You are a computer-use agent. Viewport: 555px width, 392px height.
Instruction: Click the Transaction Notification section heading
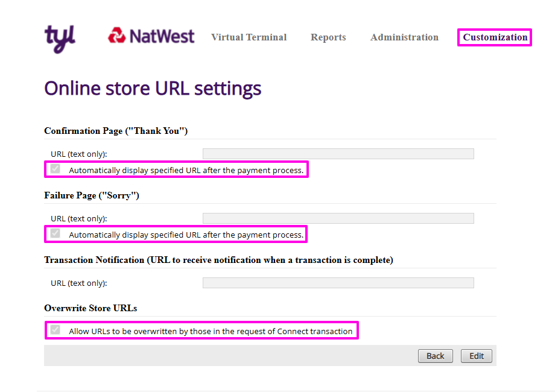[218, 260]
